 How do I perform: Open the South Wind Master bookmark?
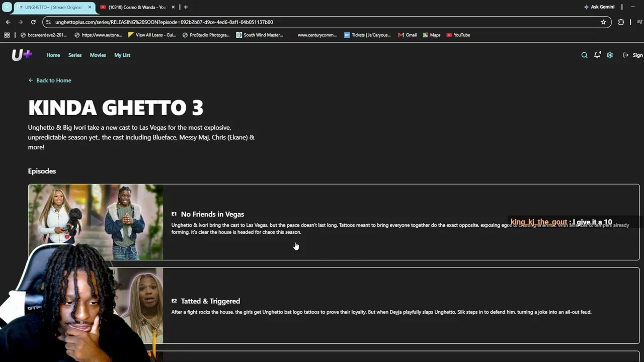[x=260, y=35]
